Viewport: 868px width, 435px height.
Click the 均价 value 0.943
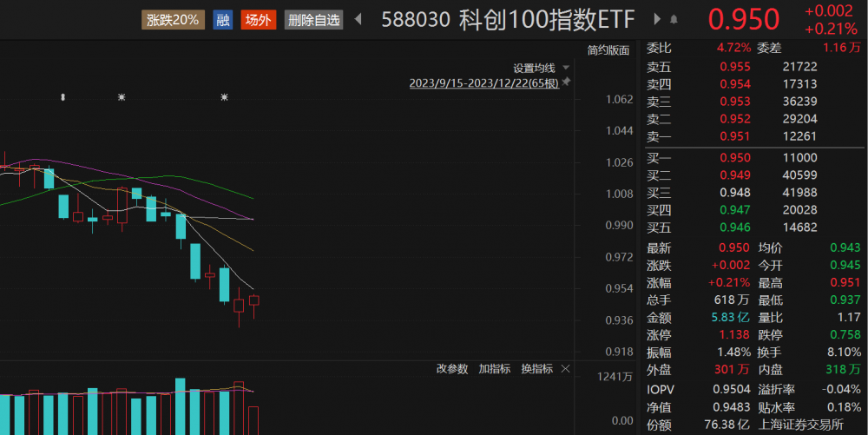[845, 248]
